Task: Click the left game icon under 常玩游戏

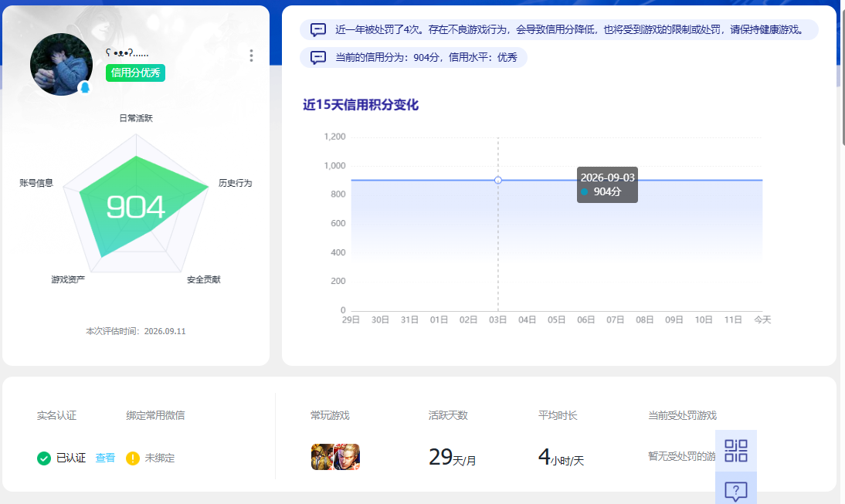Action: click(322, 457)
